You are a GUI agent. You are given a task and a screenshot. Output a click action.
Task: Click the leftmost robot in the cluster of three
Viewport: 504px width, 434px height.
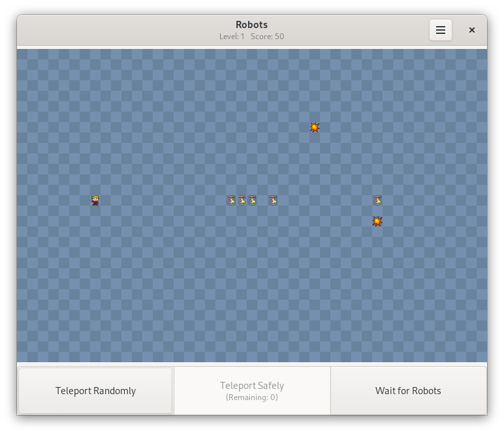pyautogui.click(x=231, y=200)
